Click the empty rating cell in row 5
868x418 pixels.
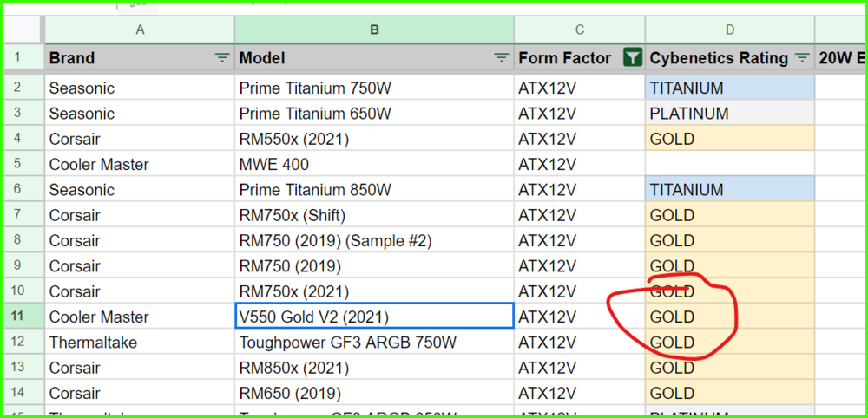pyautogui.click(x=730, y=164)
